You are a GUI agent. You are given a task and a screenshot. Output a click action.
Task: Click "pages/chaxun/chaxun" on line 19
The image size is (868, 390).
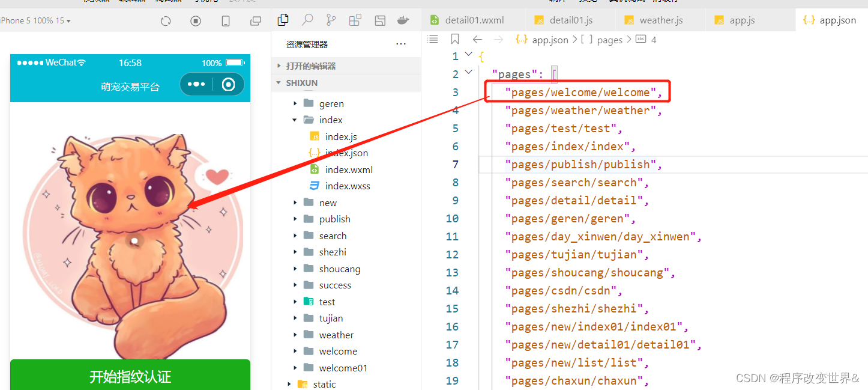574,381
